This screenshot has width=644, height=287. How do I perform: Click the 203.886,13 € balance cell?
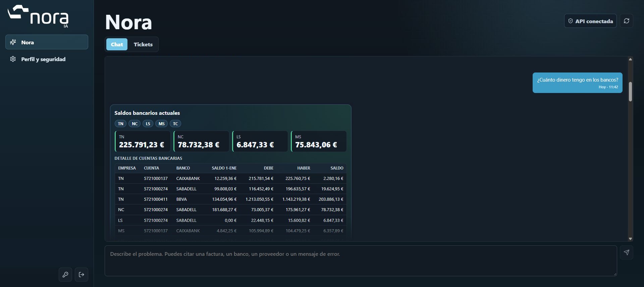[x=331, y=199]
